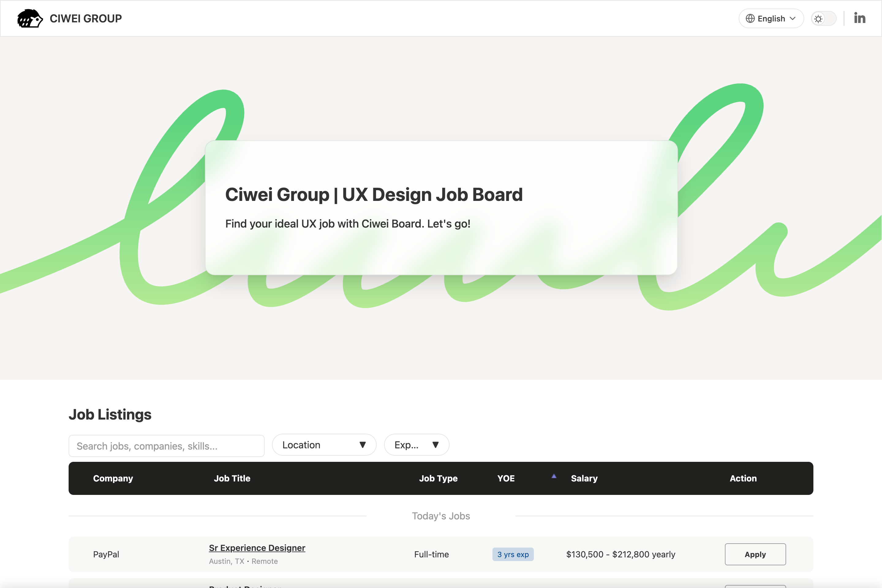Open the LinkedIn icon link
The width and height of the screenshot is (882, 588).
coord(860,18)
